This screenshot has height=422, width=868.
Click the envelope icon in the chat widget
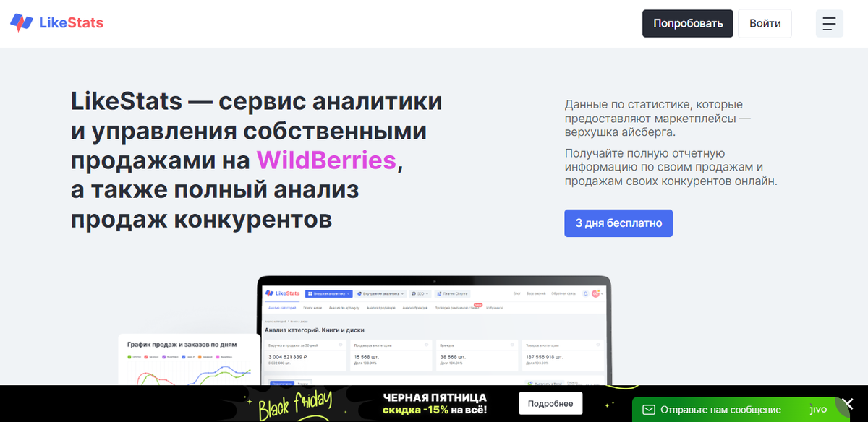[x=649, y=410]
